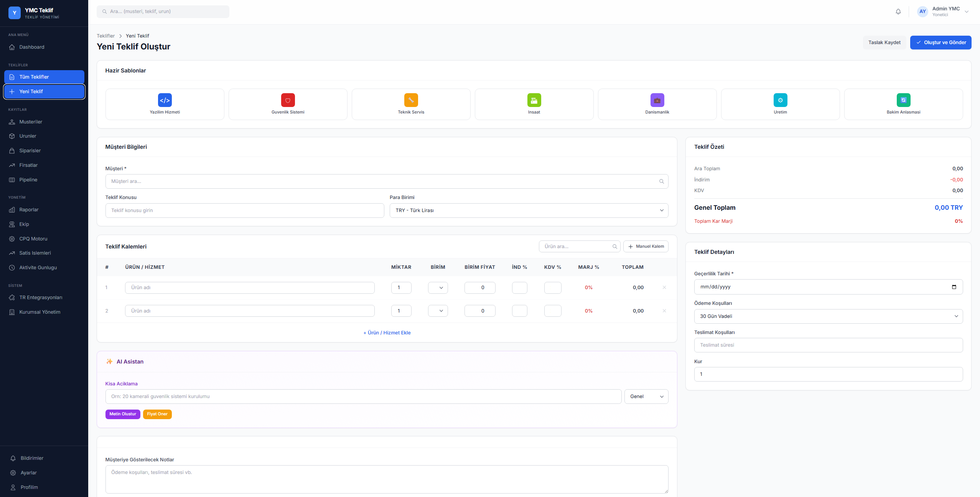
Task: Select Teknik Servis template icon
Action: 411,100
